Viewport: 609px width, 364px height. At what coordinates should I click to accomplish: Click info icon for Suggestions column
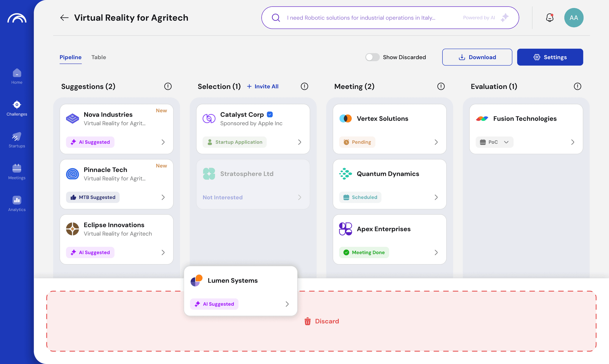(168, 87)
